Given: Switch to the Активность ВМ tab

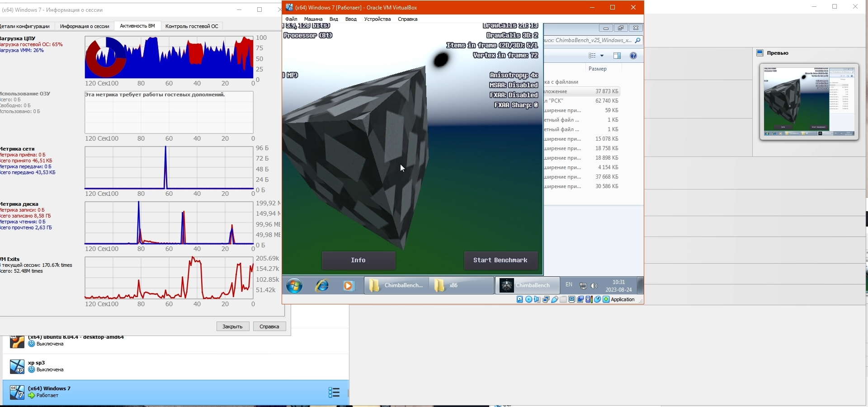Looking at the screenshot, I should tap(137, 26).
